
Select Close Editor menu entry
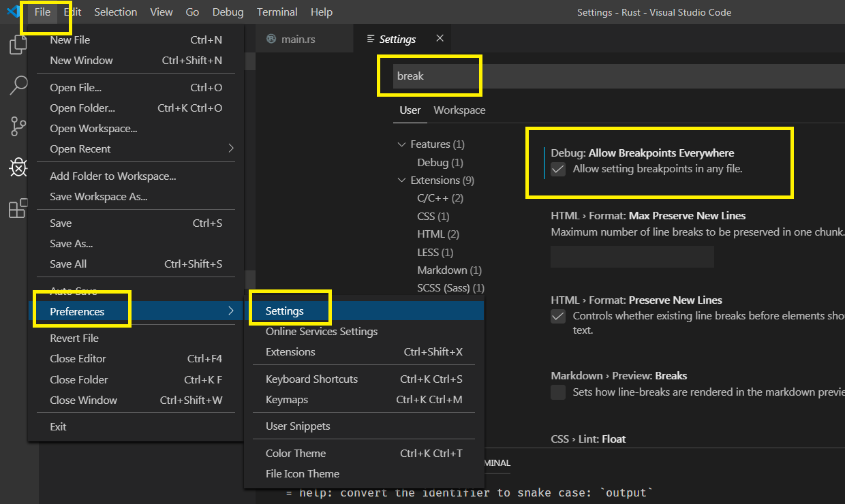136,359
